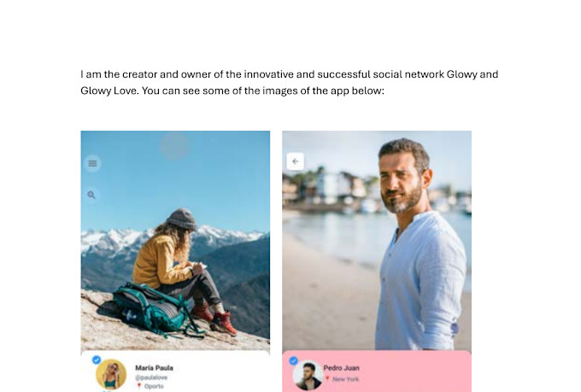Click the red location pin beside Oporto
This screenshot has width=581, height=392.
[139, 386]
